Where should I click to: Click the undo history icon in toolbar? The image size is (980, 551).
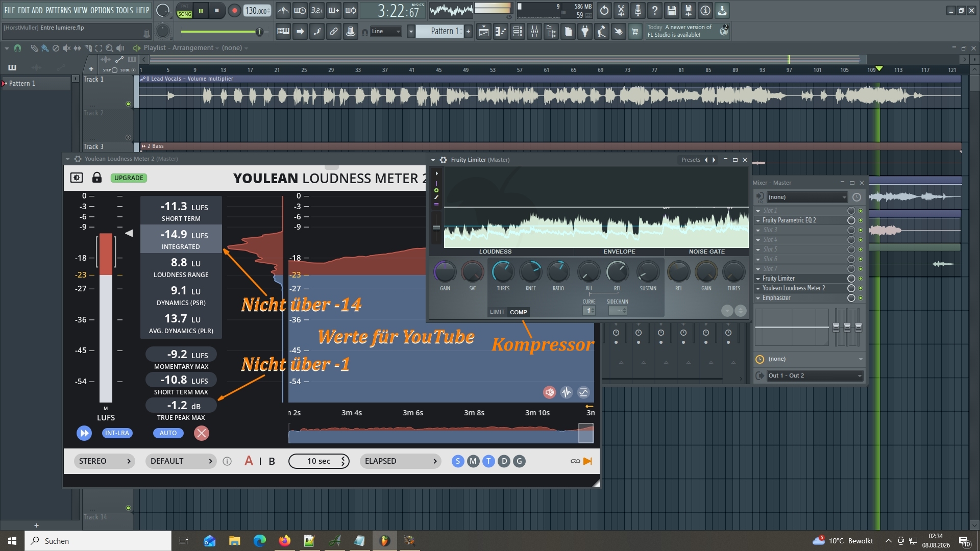604,11
